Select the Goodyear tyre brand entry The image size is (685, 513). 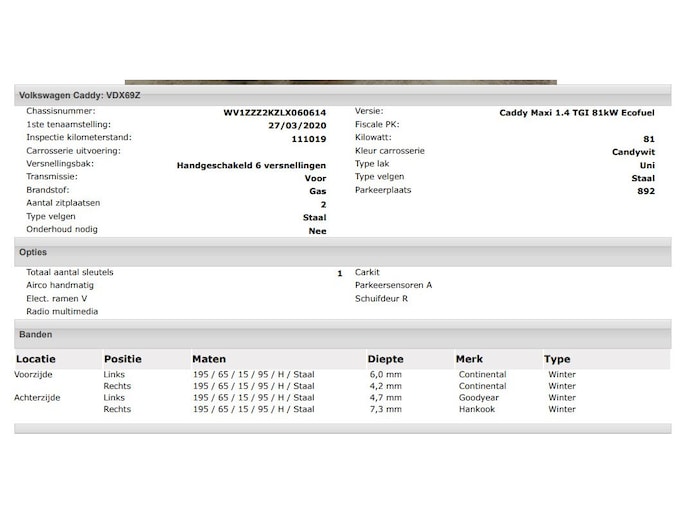[x=477, y=397]
